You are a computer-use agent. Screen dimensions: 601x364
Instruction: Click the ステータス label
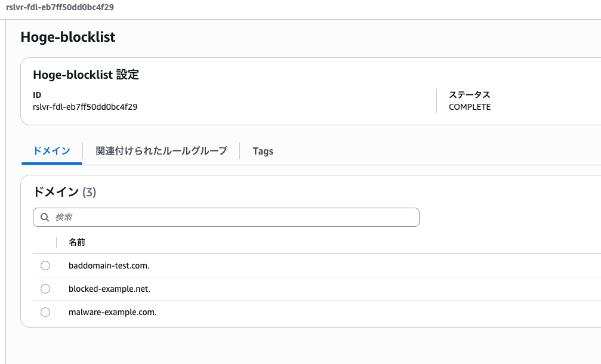tap(470, 95)
